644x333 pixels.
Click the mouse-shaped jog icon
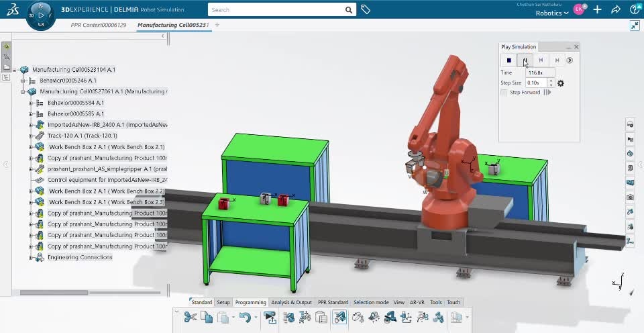tap(358, 318)
